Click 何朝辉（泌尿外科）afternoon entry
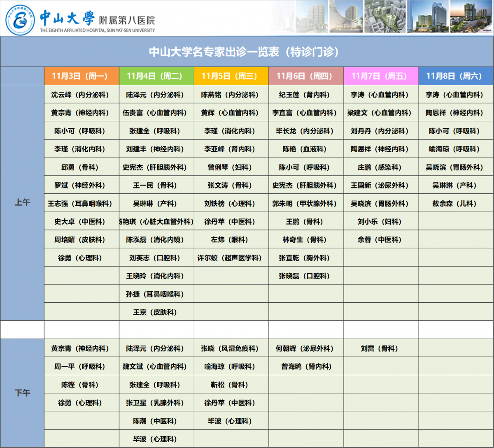494x448 pixels. tap(306, 348)
